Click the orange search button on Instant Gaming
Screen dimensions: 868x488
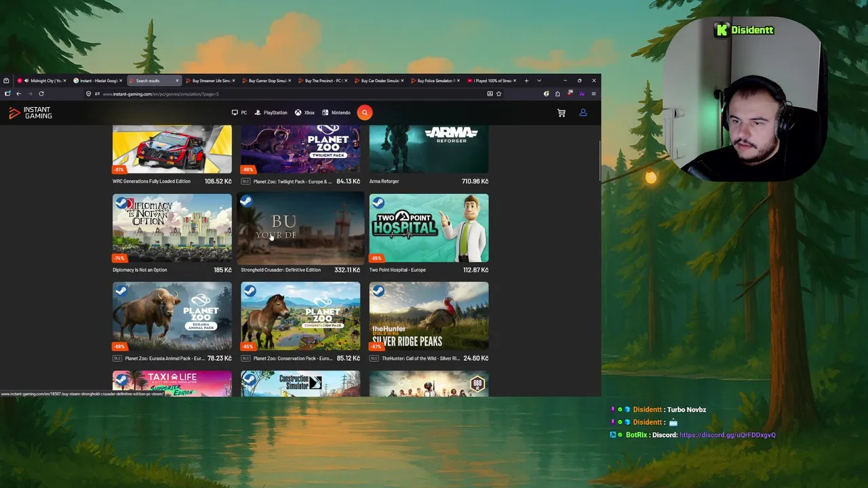tap(364, 113)
